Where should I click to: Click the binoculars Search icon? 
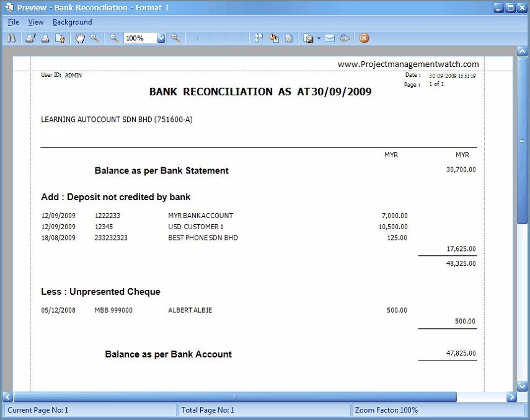coord(11,38)
